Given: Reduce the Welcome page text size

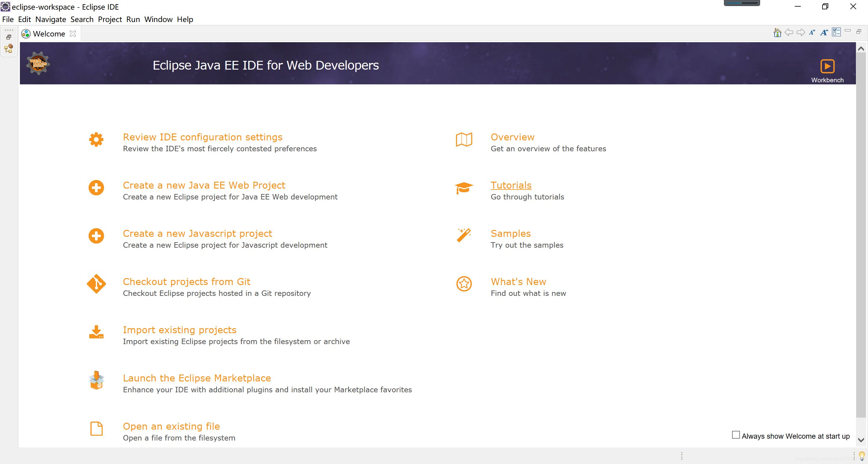Looking at the screenshot, I should pyautogui.click(x=813, y=32).
